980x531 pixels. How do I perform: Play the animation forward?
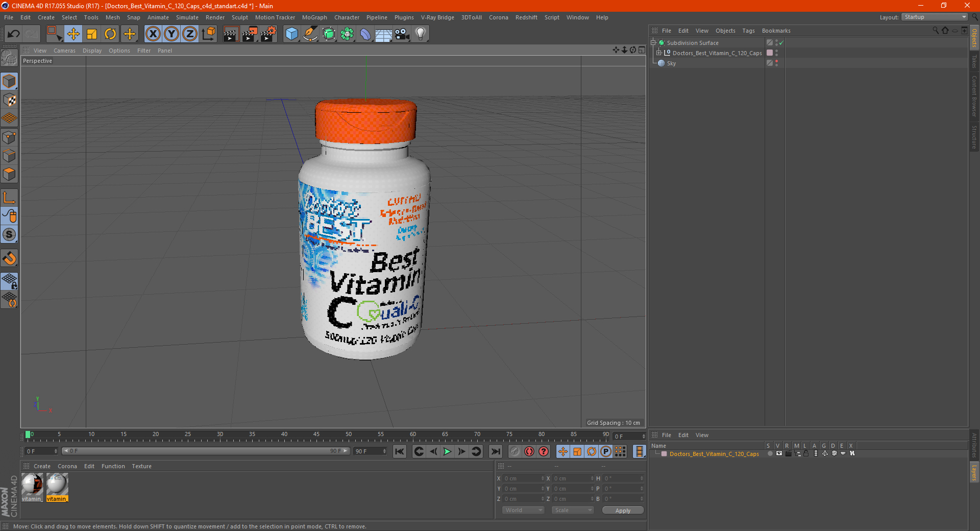click(x=447, y=451)
